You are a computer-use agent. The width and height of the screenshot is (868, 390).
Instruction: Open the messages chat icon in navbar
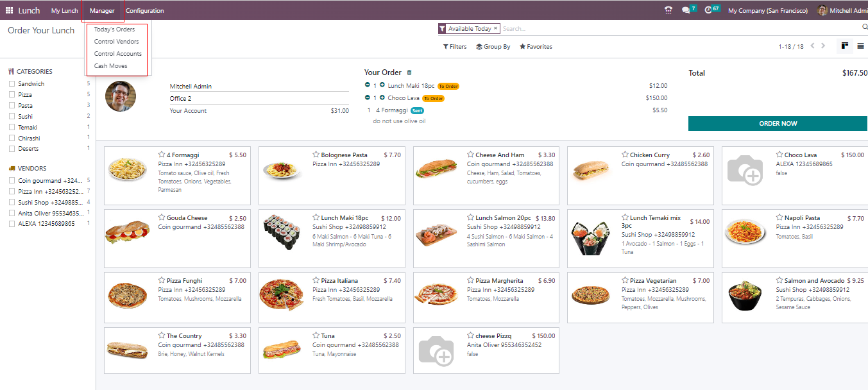[686, 10]
